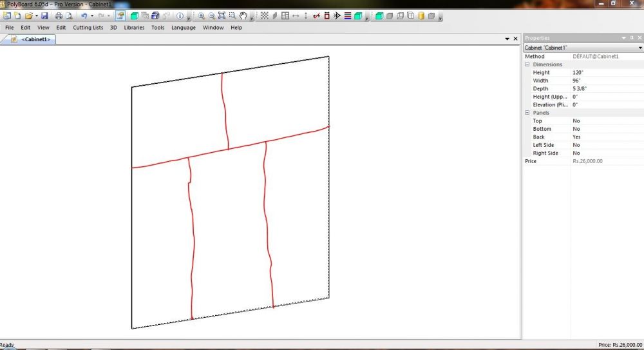Close the Cabinet1 document tab
644x350 pixels.
click(x=516, y=39)
